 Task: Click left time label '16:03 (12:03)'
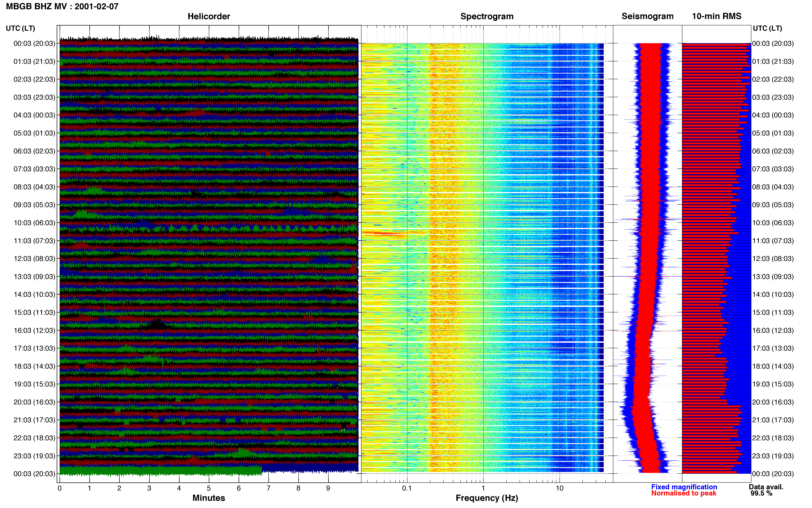[x=34, y=330]
